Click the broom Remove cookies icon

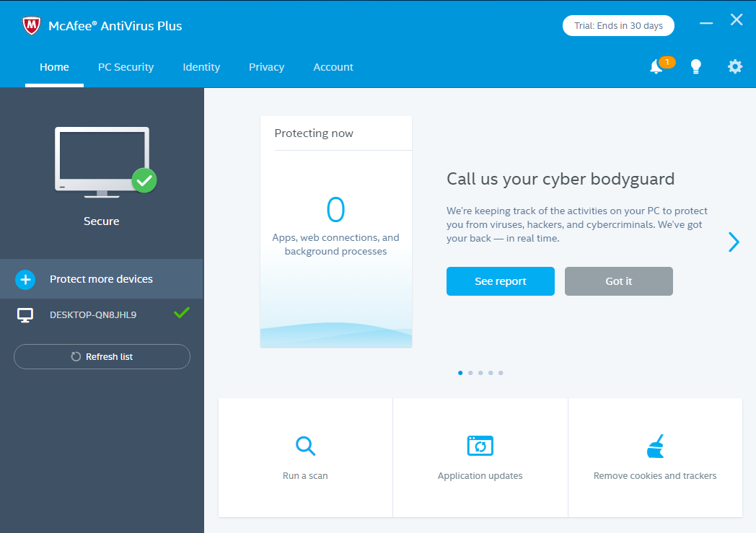click(x=655, y=446)
